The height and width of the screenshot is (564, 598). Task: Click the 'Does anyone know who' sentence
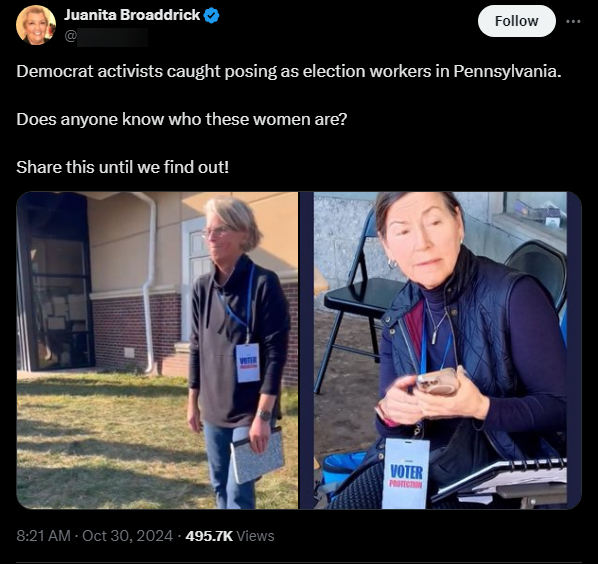[182, 119]
